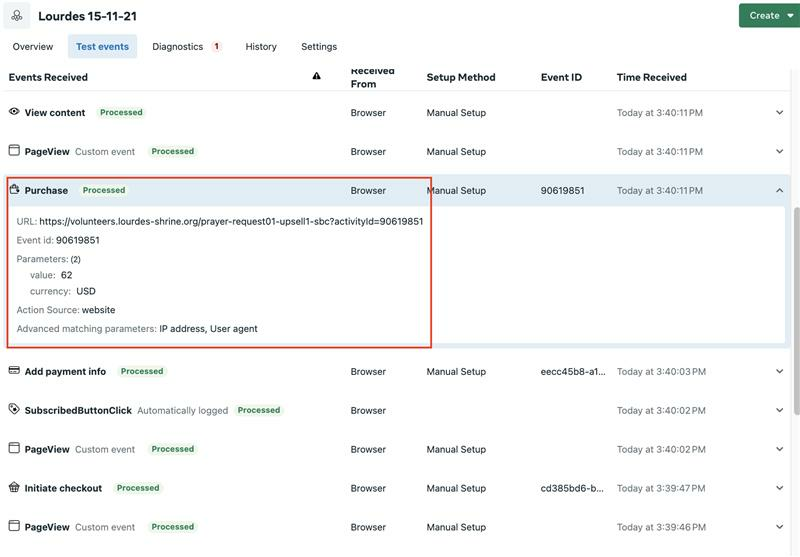Click the vertical scrollbar thumb on right
Screen dimensions: 800x557
coord(796,310)
